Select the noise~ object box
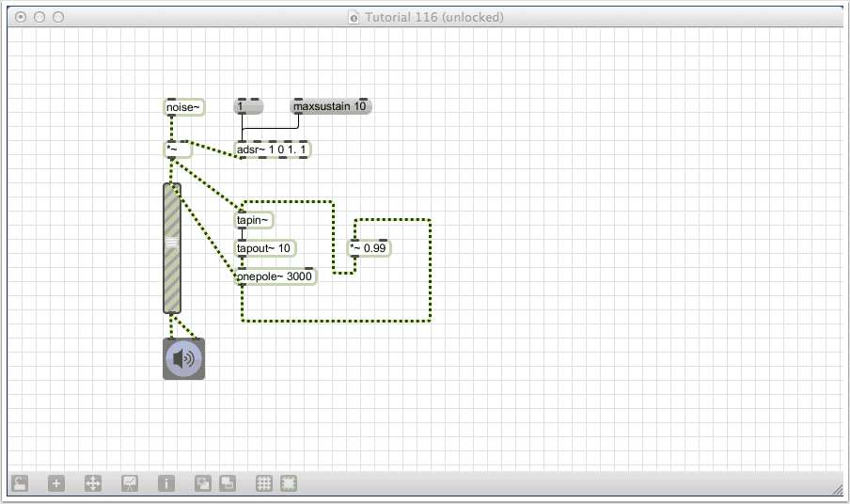850x504 pixels. click(x=183, y=107)
